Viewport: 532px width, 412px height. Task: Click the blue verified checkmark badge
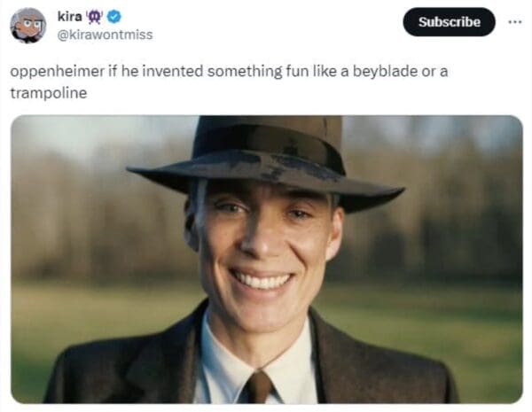click(114, 17)
